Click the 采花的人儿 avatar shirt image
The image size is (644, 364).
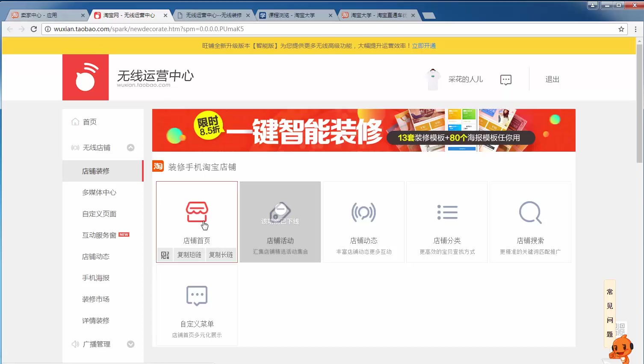(433, 79)
